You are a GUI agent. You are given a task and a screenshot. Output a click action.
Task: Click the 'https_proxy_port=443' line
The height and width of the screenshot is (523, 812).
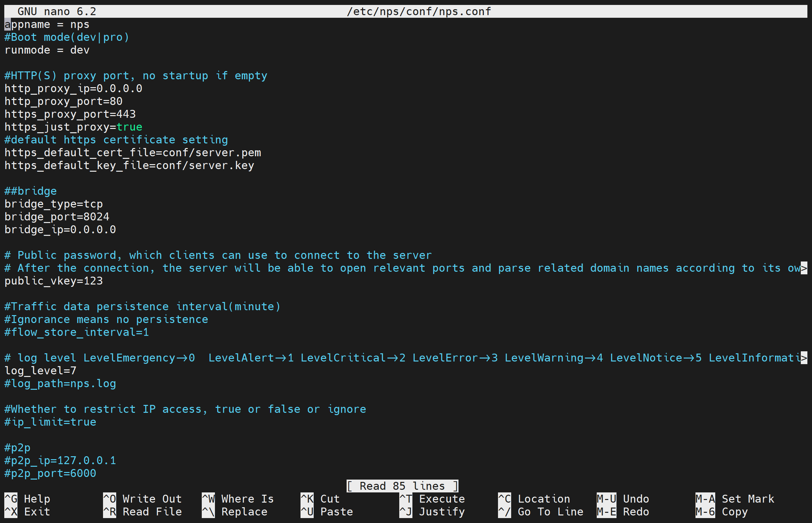[70, 114]
